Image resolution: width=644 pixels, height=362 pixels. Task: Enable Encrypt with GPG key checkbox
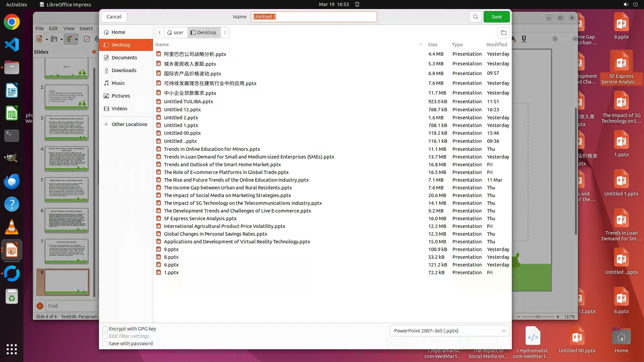point(105,329)
